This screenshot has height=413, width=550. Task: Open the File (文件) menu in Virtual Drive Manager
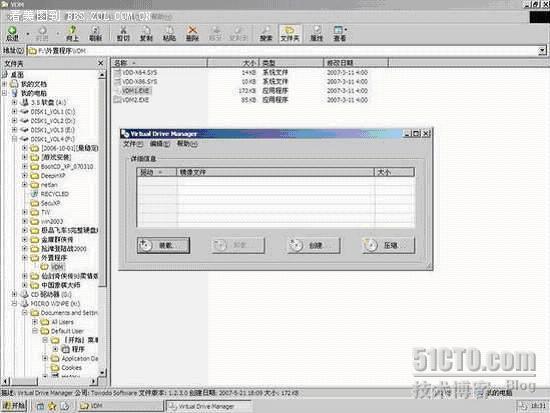[133, 144]
